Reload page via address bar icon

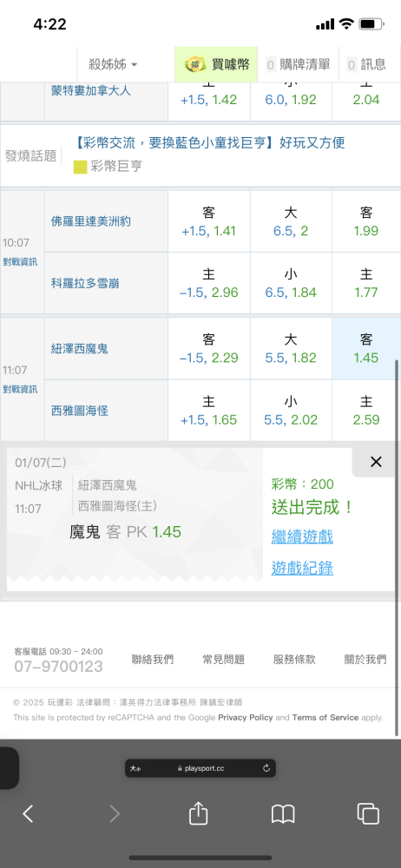(266, 768)
